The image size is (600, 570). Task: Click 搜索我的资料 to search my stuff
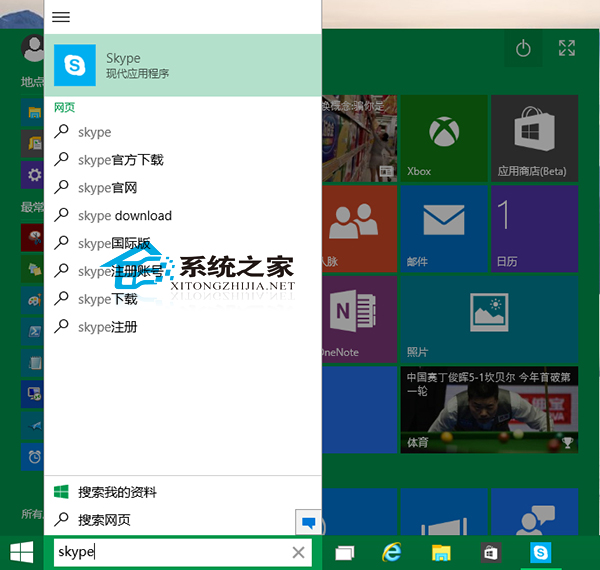coord(117,493)
